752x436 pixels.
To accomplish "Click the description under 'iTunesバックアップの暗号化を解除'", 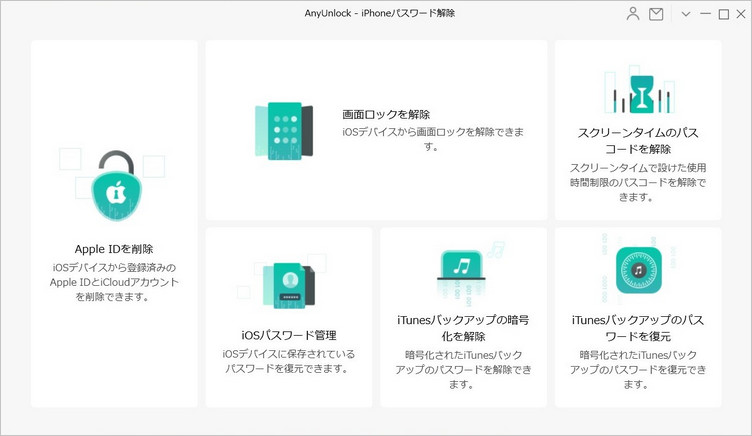I will coord(463,369).
